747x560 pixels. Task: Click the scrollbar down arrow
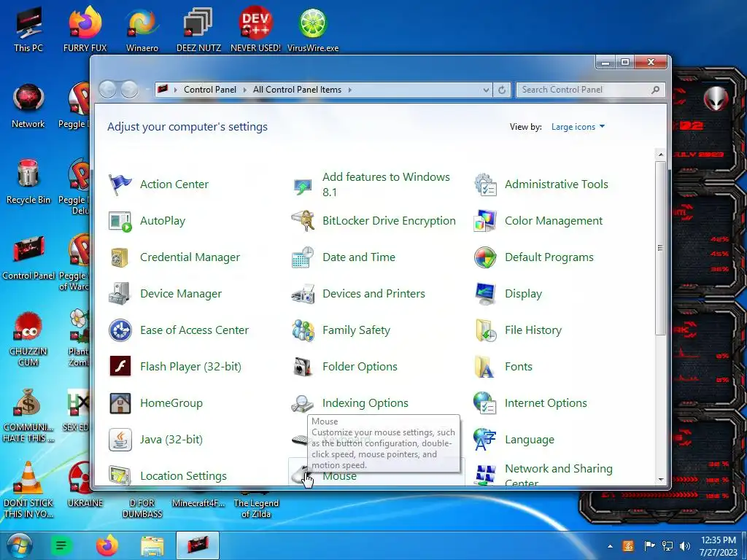(x=660, y=480)
